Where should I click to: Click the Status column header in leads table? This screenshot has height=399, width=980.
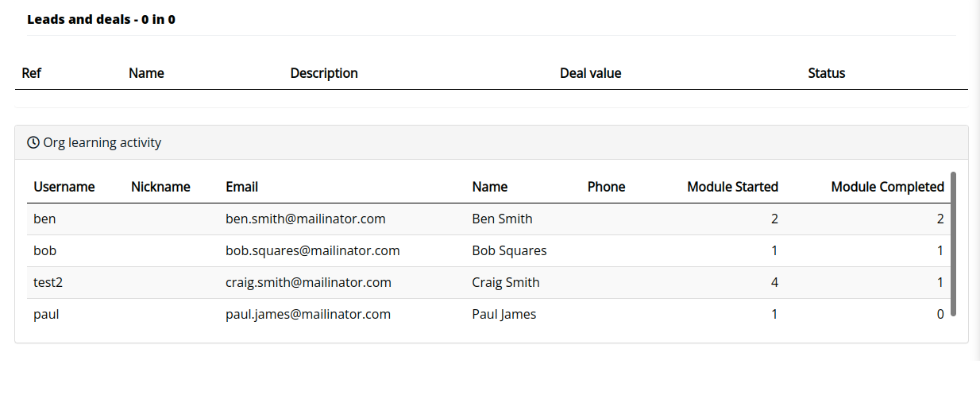(x=827, y=73)
